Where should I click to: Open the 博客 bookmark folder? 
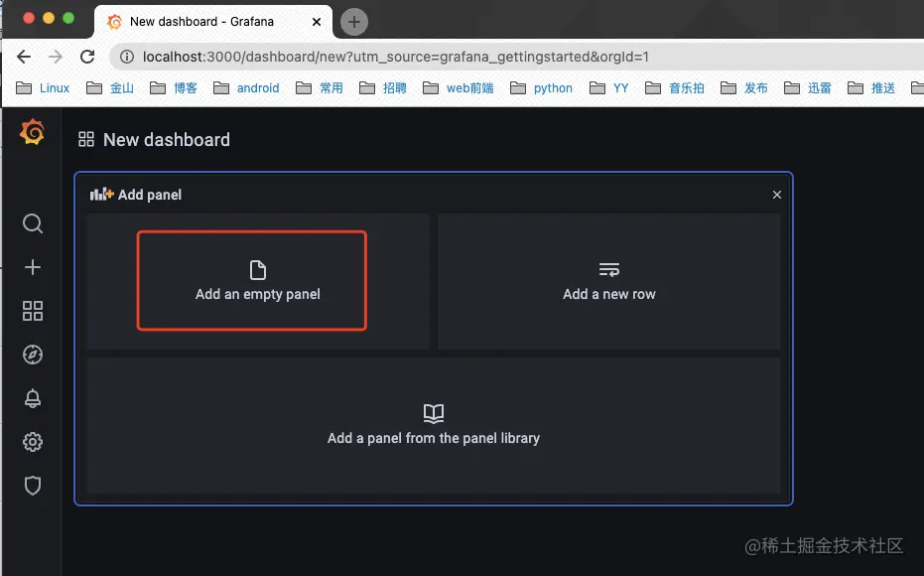[x=174, y=87]
